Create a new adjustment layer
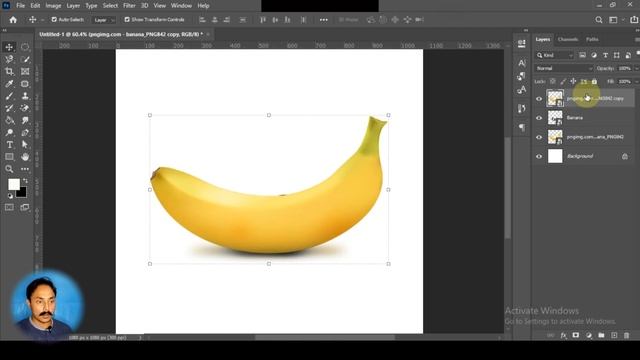640x360 pixels. click(589, 336)
